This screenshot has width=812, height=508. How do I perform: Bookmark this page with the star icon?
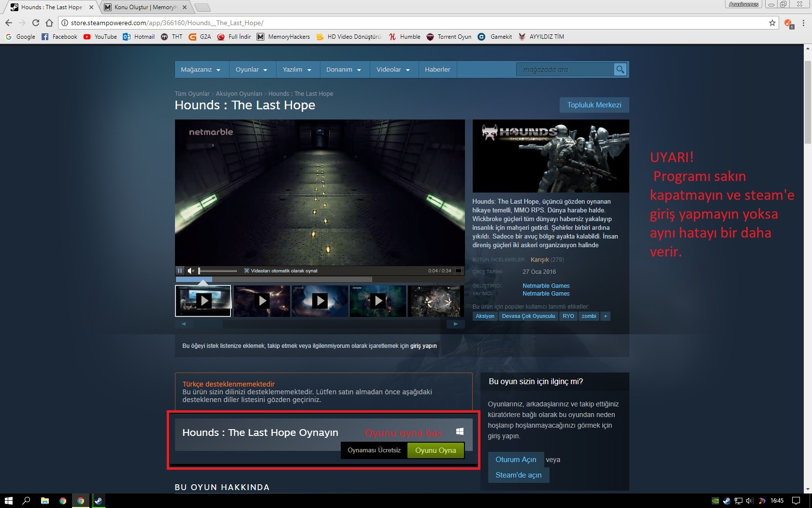pyautogui.click(x=772, y=23)
